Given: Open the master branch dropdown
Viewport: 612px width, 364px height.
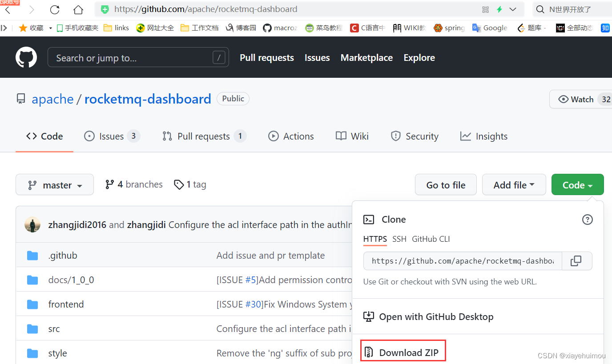Looking at the screenshot, I should 55,184.
